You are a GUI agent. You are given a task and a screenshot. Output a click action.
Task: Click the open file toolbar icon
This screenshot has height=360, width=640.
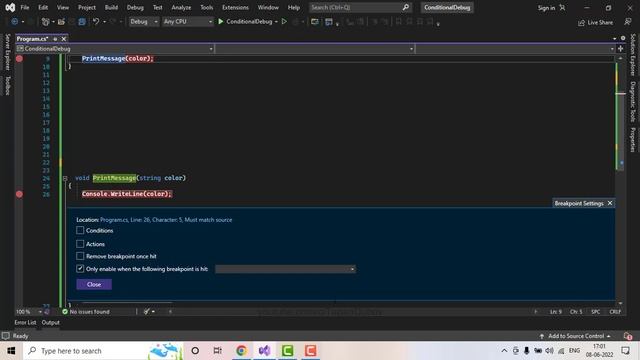point(61,22)
